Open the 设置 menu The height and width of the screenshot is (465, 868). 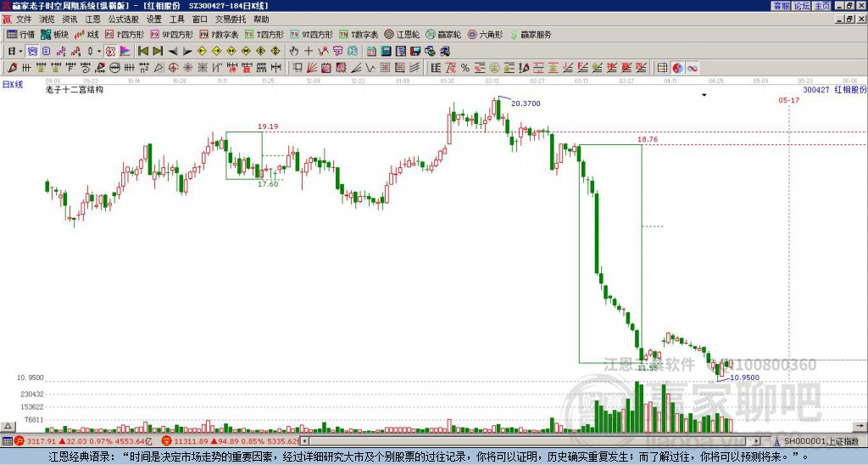[x=154, y=20]
